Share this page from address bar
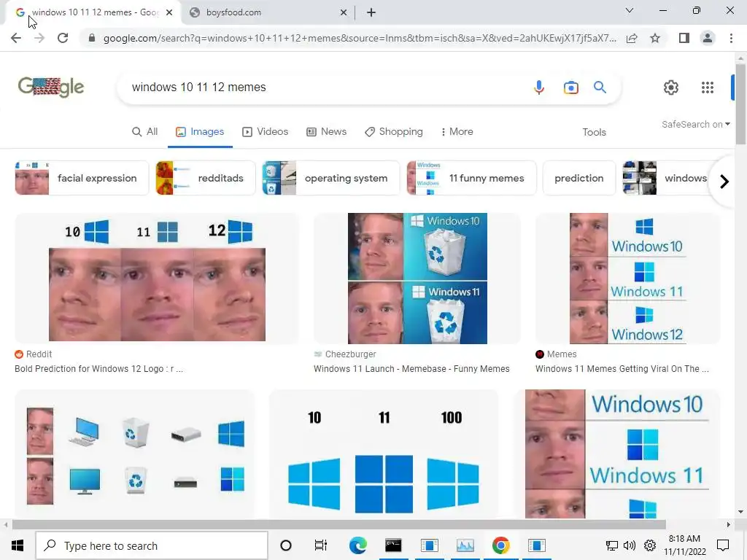This screenshot has width=747, height=560. [632, 38]
